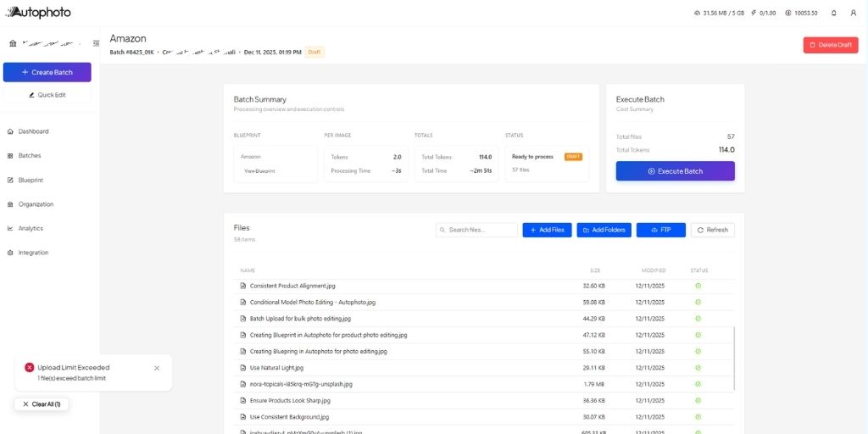Screen dimensions: 868x434
Task: Open the user profile icon
Action: pyautogui.click(x=853, y=13)
